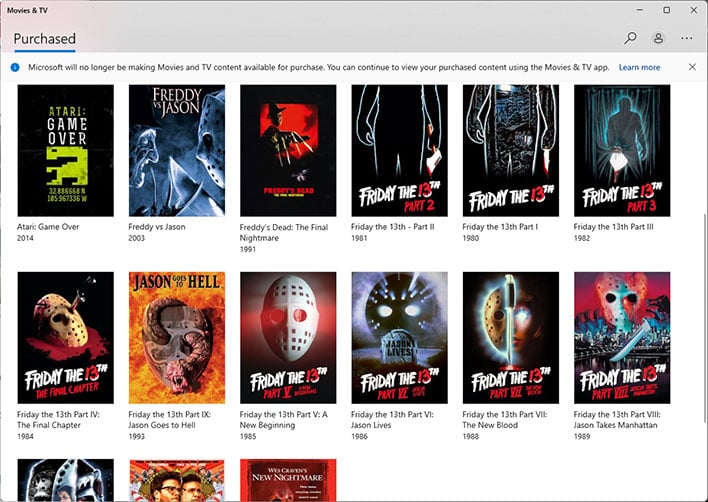
Task: Open the Freddy's Dead poster
Action: click(288, 150)
